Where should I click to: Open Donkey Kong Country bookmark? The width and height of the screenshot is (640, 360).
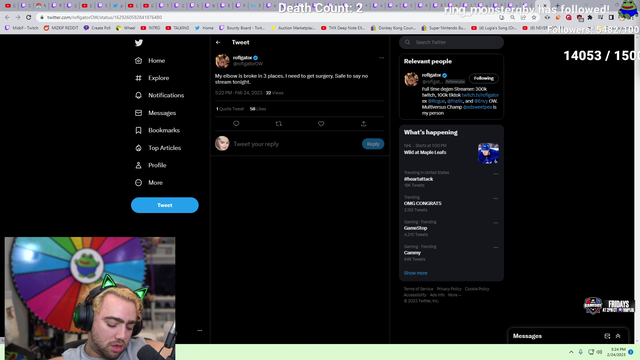394,28
